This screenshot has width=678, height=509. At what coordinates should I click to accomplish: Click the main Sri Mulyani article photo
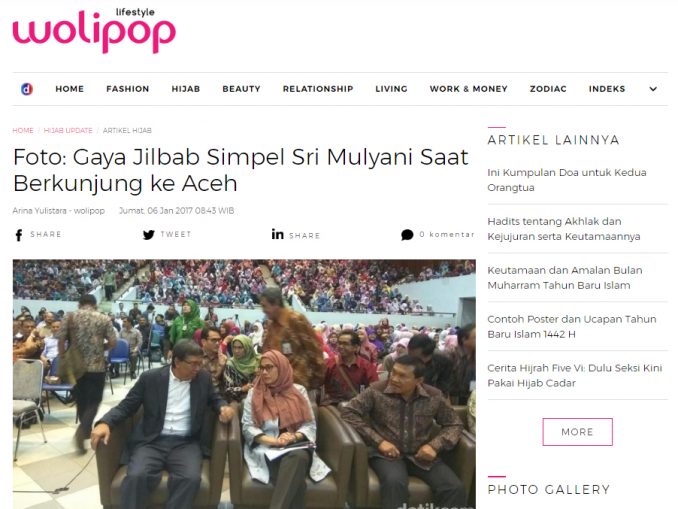(244, 384)
